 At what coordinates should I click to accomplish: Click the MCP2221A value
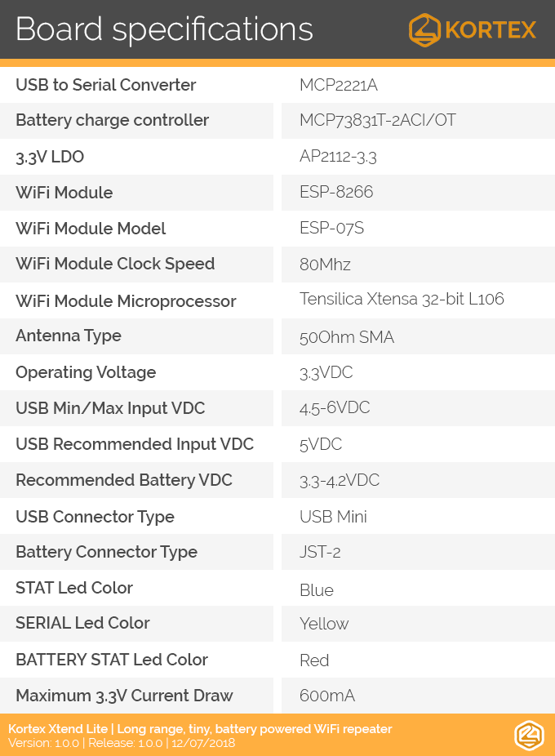(x=338, y=85)
